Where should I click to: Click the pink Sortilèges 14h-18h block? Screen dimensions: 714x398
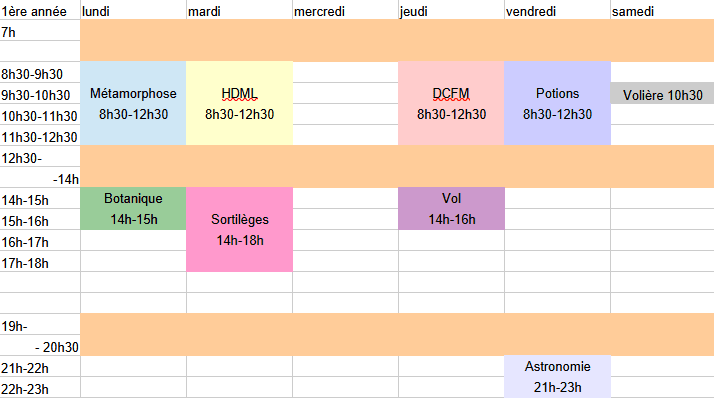[240, 230]
